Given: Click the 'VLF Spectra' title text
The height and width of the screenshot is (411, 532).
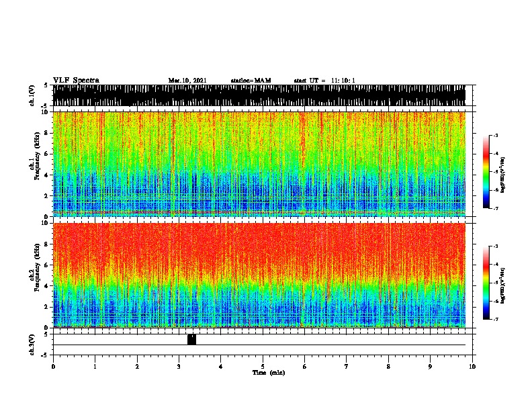Looking at the screenshot, I should coord(76,81).
